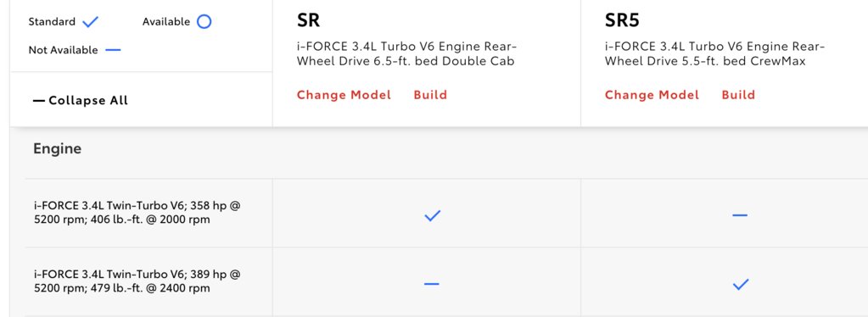Click the SR Double Cab description text
The width and height of the screenshot is (868, 317).
pyautogui.click(x=407, y=53)
